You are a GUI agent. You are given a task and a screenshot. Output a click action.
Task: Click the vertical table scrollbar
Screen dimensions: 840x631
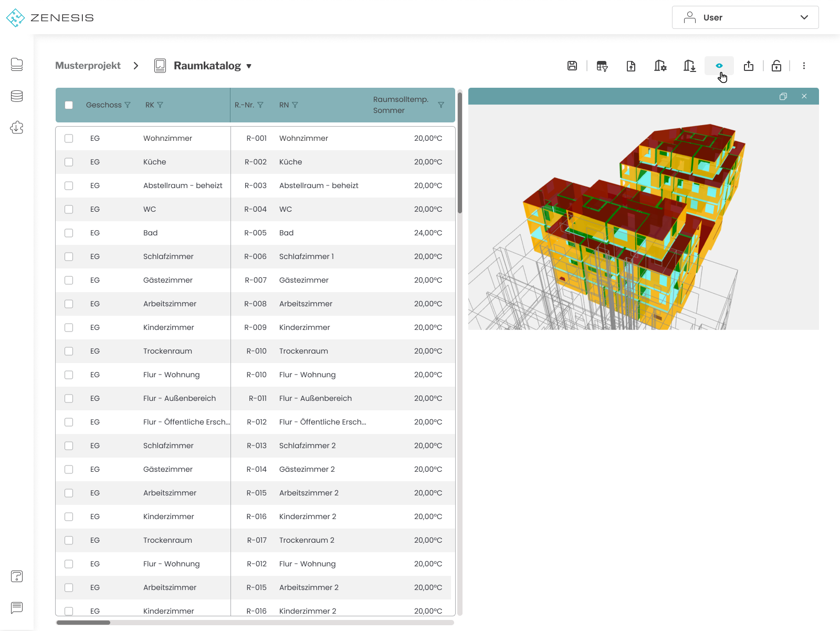[460, 152]
